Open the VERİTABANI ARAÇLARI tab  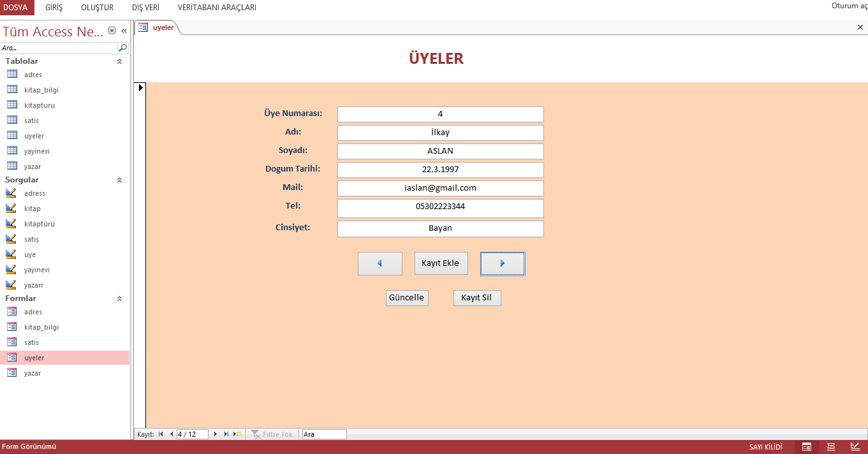(217, 8)
